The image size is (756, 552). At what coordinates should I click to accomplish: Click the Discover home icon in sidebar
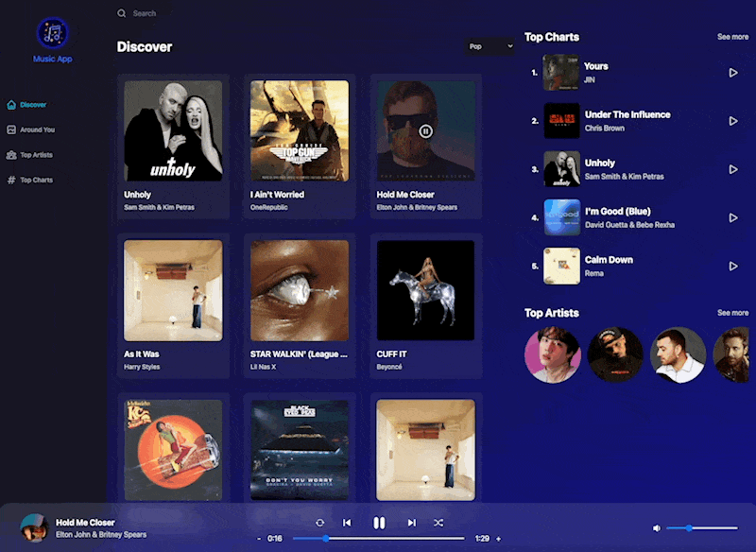[11, 105]
